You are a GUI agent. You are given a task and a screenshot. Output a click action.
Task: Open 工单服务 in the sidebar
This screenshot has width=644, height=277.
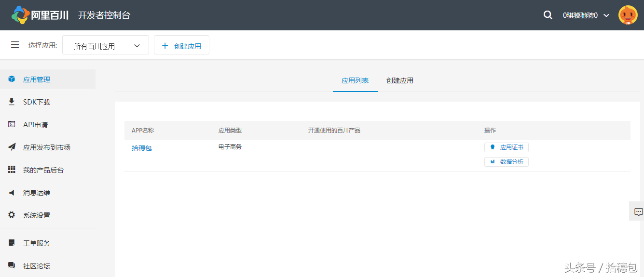click(48, 243)
